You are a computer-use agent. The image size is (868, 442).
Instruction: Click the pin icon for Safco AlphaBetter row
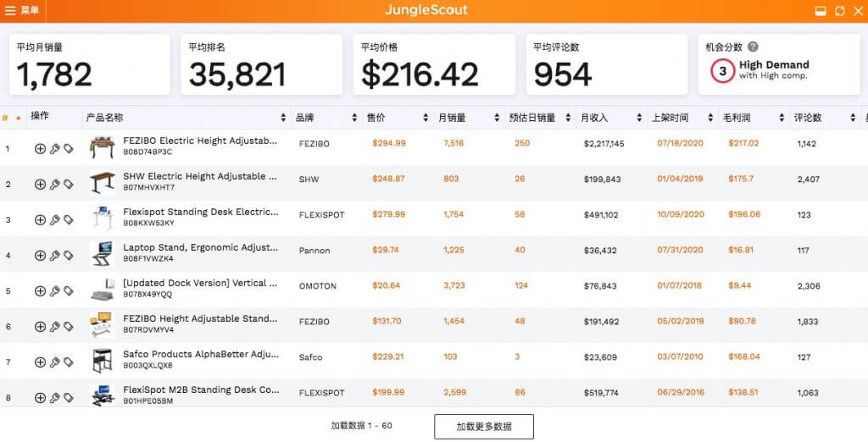tap(54, 362)
